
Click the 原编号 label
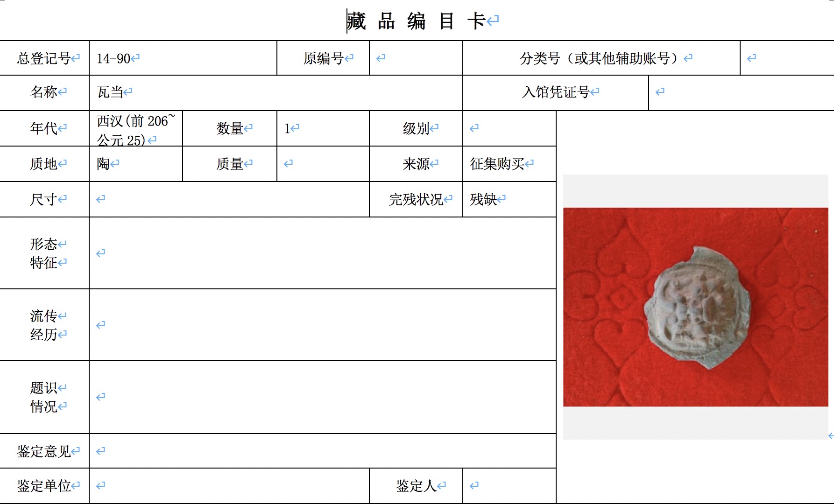coord(324,58)
